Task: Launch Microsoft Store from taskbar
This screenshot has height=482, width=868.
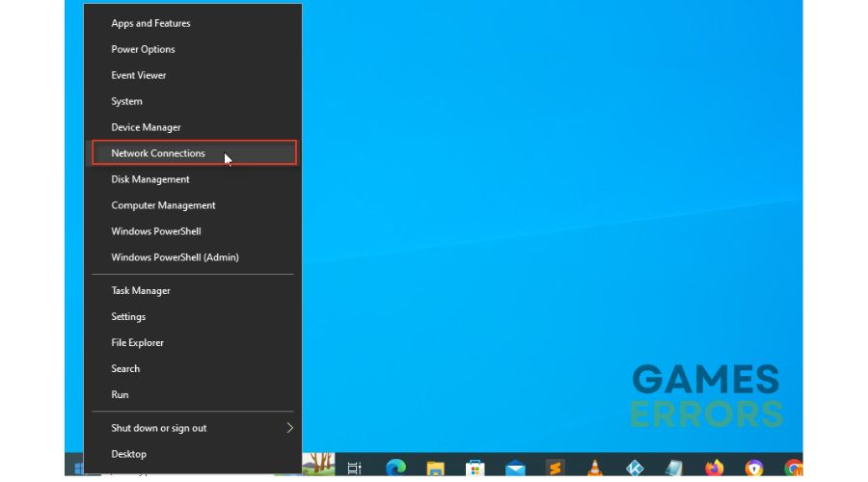Action: (x=475, y=468)
